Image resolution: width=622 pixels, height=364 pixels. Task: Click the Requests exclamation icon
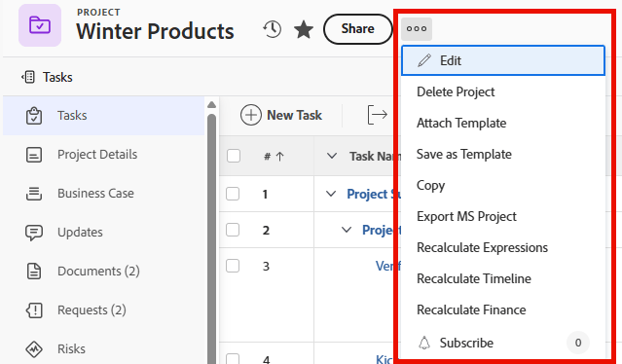click(x=34, y=310)
